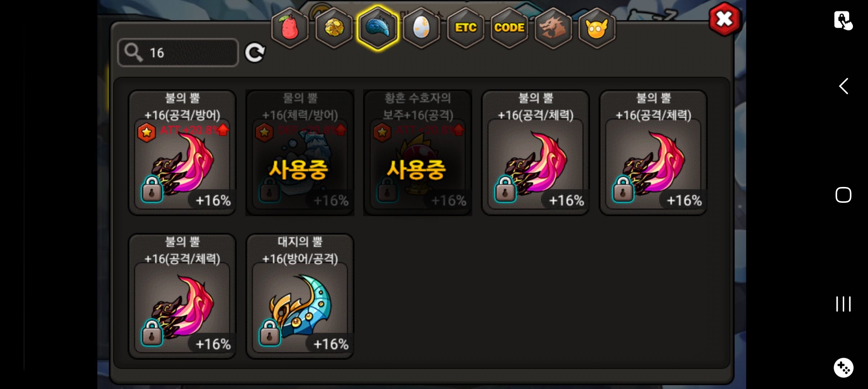
Task: Select the earth horn +16 item
Action: pyautogui.click(x=300, y=296)
